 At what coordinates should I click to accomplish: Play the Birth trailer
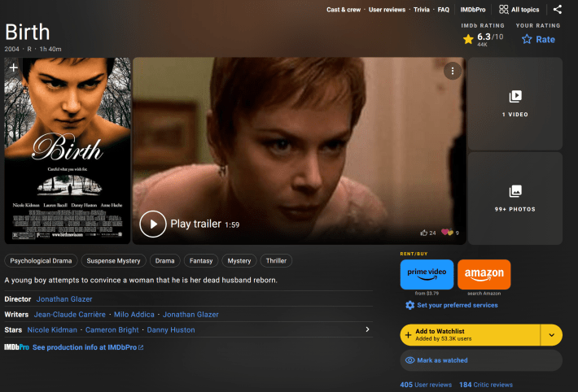pyautogui.click(x=153, y=224)
